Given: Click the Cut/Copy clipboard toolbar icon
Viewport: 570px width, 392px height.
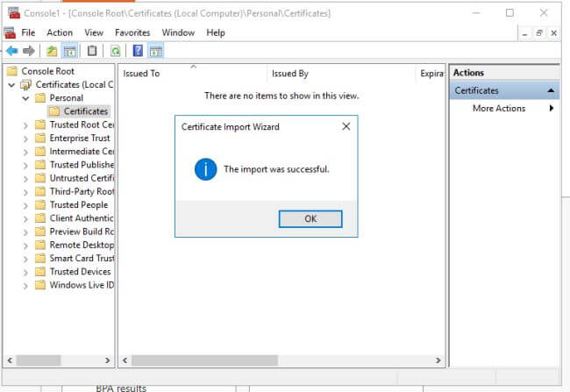Looking at the screenshot, I should click(92, 51).
